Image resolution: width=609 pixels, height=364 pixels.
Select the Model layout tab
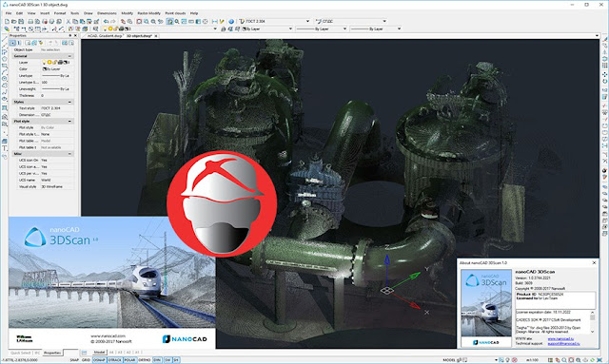99,353
